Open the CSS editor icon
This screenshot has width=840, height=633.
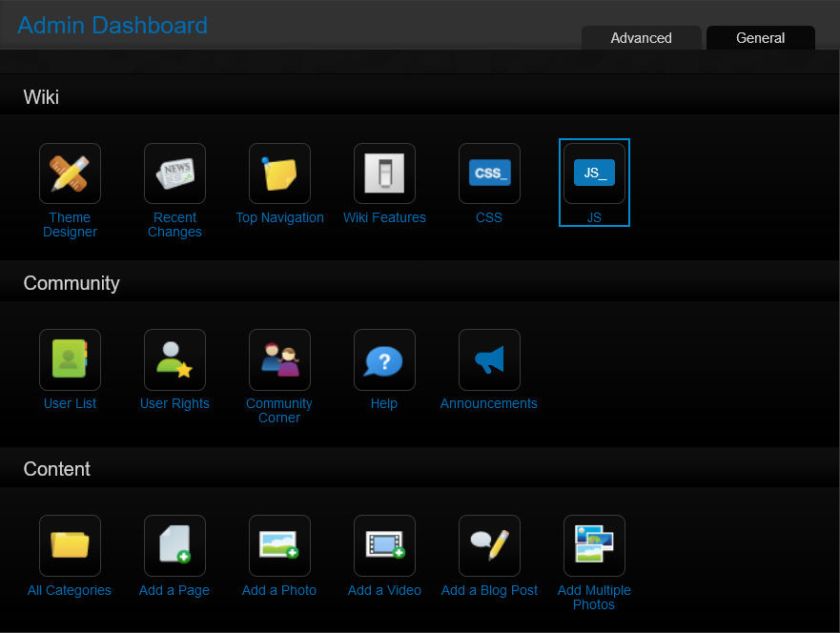pos(489,174)
